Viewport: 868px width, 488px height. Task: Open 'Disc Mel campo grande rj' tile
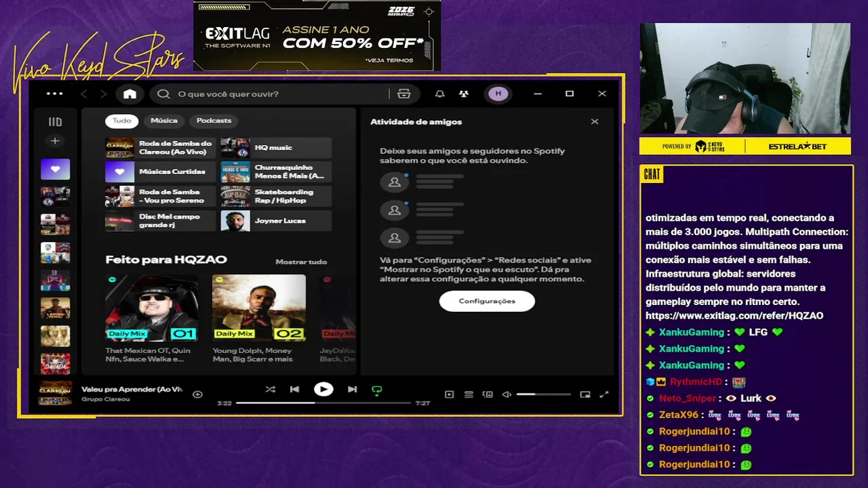(x=161, y=221)
